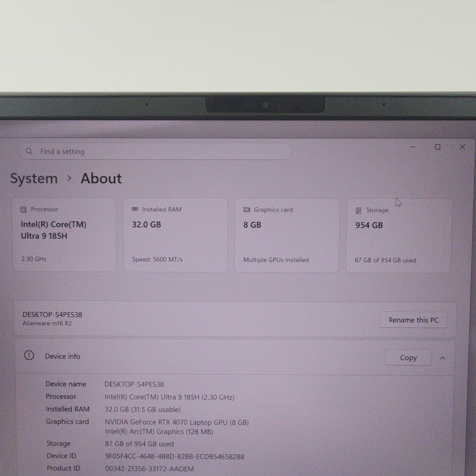Click Intel(R) Arc(TM) Graphics (128 MB) text

coord(159,432)
